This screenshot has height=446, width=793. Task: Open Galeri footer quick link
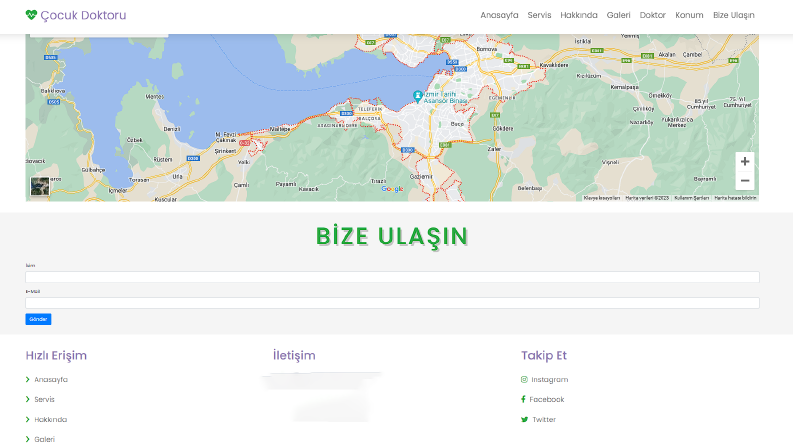45,439
